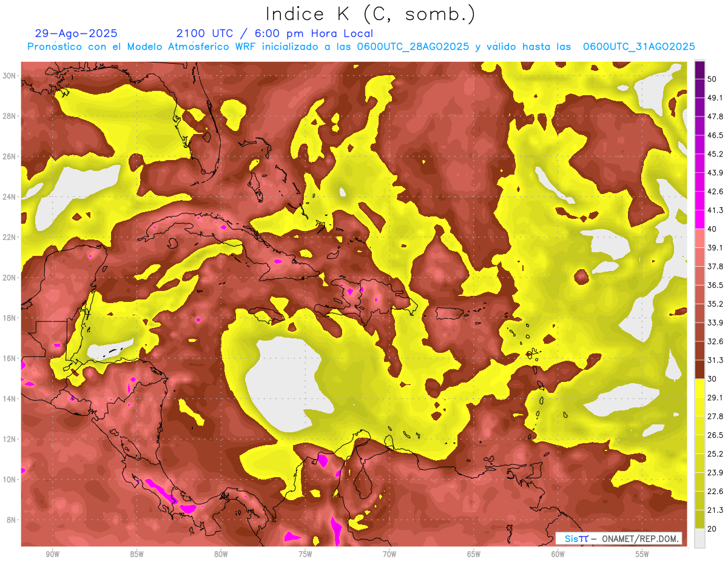The width and height of the screenshot is (728, 562).
Task: Click the '49.1' color scale value
Action: tap(715, 98)
